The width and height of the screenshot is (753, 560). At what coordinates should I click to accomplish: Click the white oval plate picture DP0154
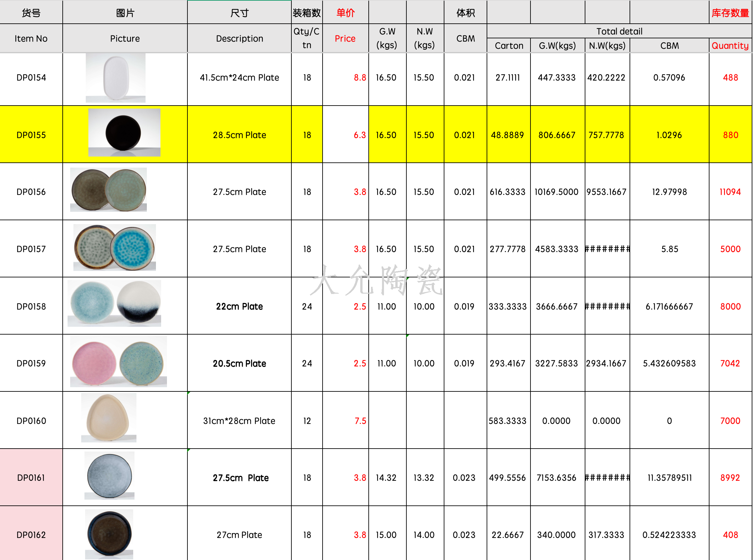click(116, 78)
